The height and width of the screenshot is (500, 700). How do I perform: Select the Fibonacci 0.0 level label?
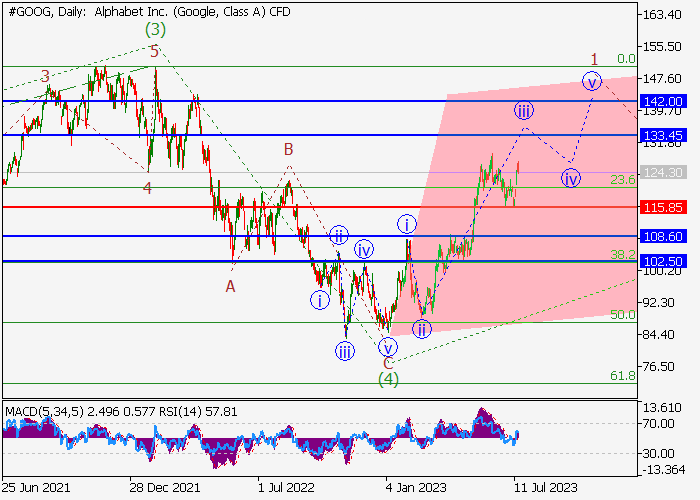(626, 58)
